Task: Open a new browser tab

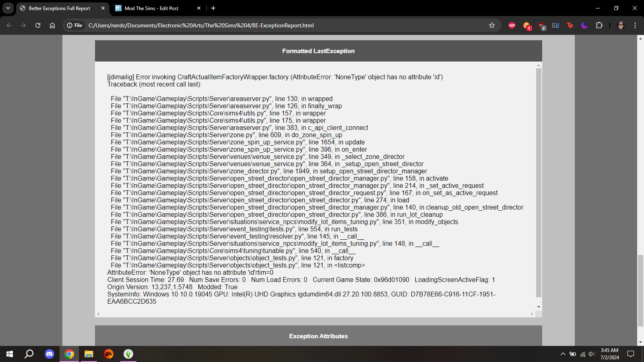Action: click(213, 8)
